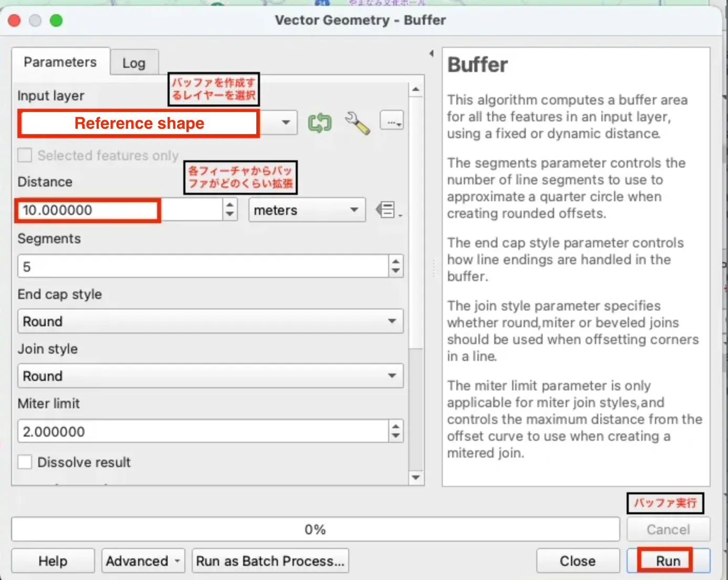
Task: Click the red macOS close window button
Action: click(14, 20)
